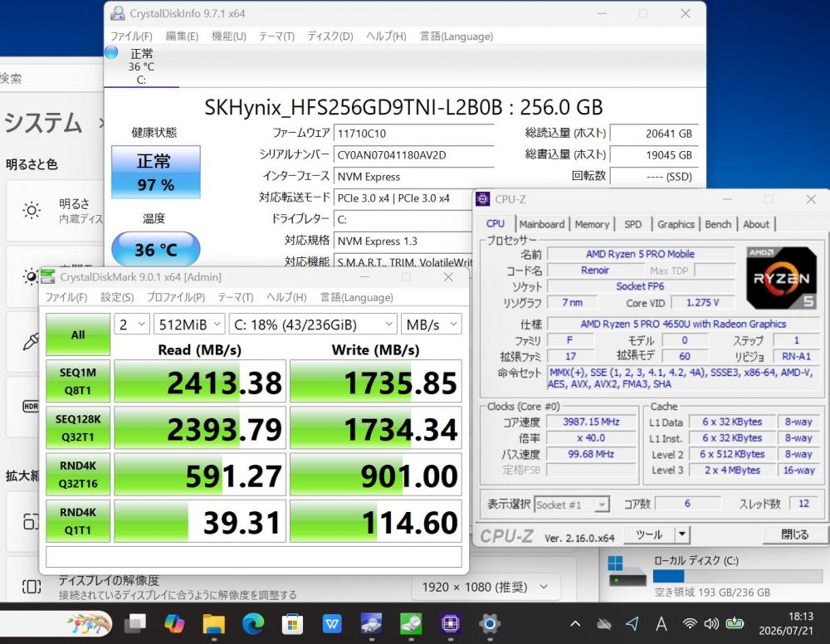Open File Explorer on the taskbar
Viewport: 830px width, 644px height.
[x=214, y=624]
